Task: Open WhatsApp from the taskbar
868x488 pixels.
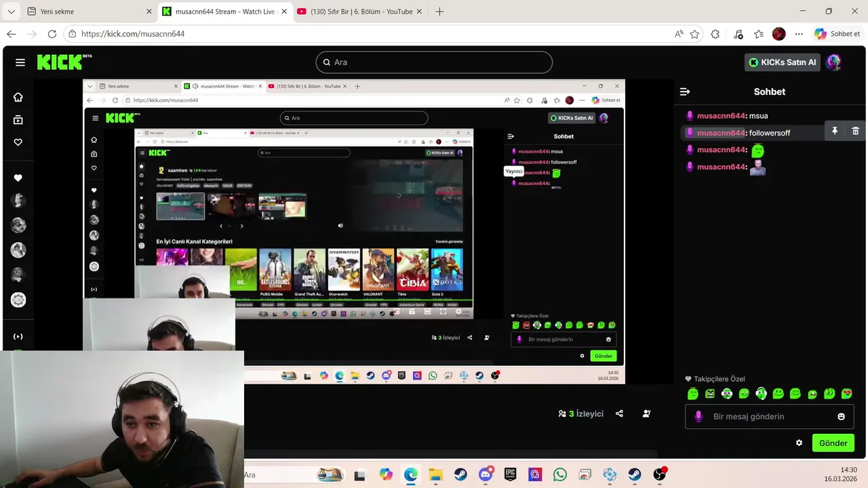Action: (559, 475)
